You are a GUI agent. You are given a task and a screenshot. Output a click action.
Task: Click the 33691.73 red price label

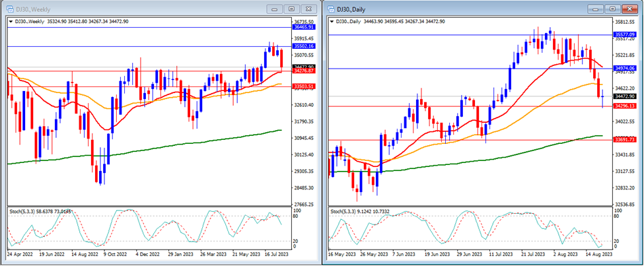tap(626, 140)
